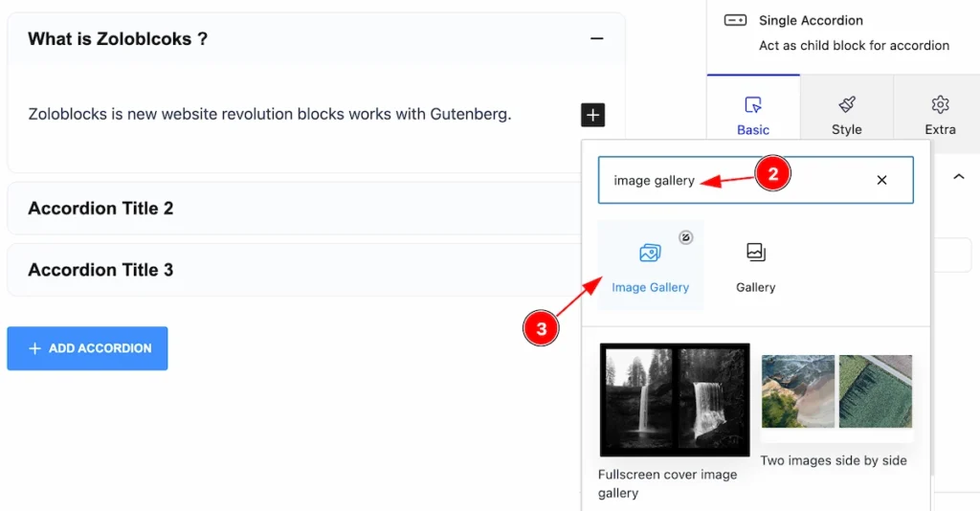Switch to the Style tab
The width and height of the screenshot is (980, 511).
pos(847,115)
